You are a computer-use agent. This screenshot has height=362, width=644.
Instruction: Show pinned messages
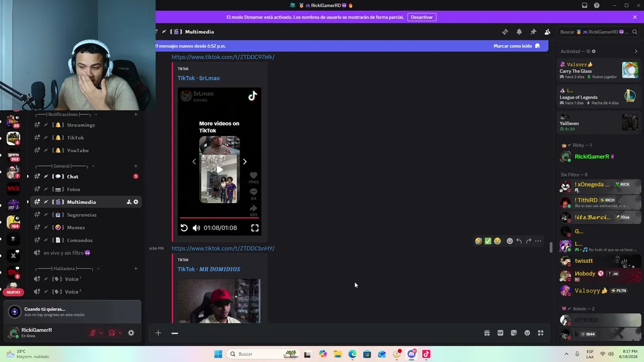coord(533,32)
